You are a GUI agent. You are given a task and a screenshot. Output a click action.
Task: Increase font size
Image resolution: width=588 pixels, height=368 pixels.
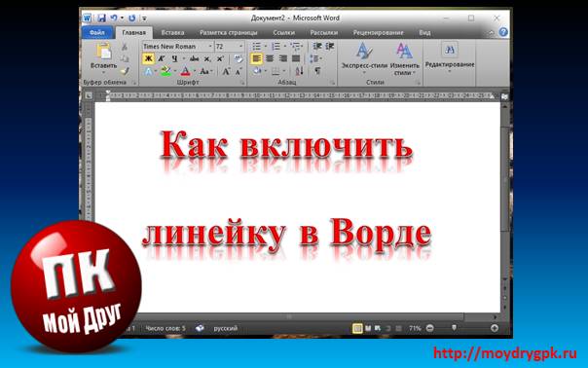(x=226, y=71)
